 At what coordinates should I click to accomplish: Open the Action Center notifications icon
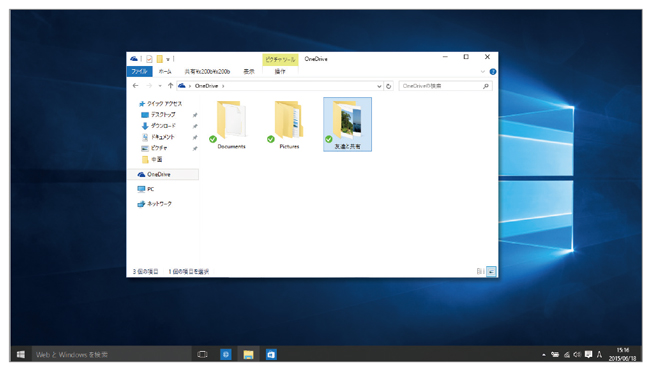pyautogui.click(x=588, y=354)
